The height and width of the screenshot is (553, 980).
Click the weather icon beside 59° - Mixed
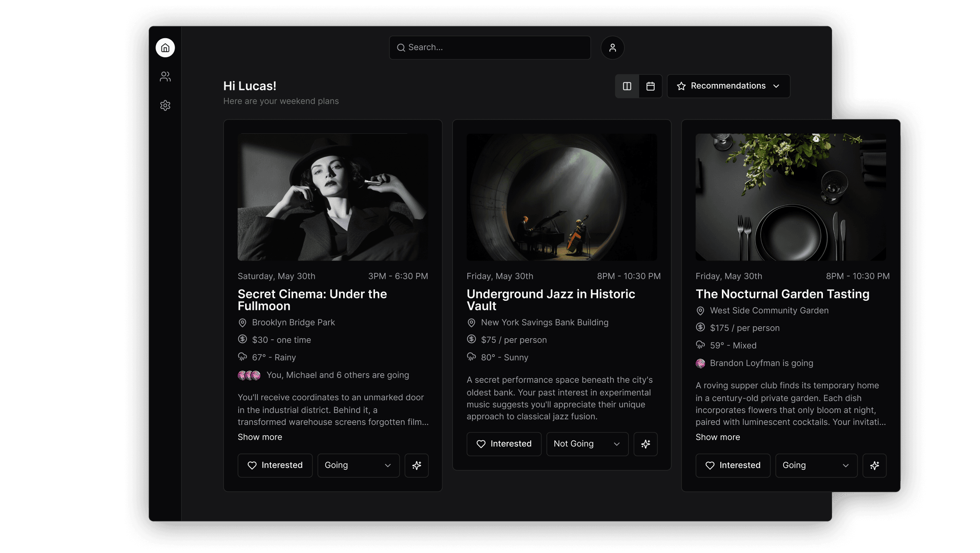[700, 345]
